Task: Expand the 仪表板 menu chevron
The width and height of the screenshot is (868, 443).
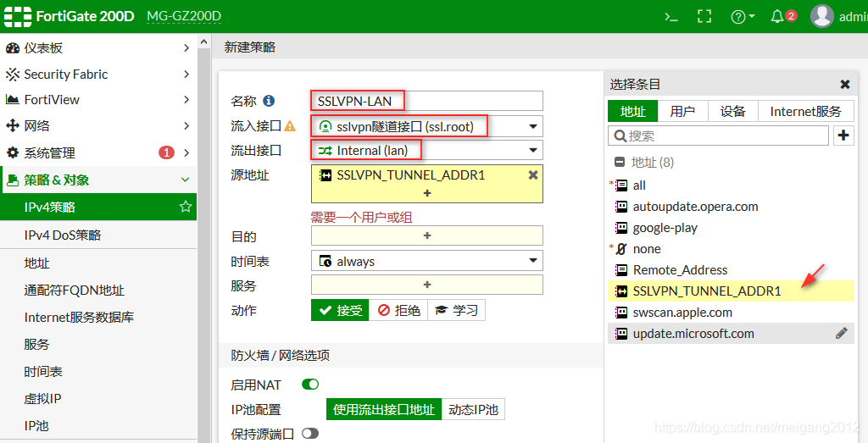Action: (186, 48)
